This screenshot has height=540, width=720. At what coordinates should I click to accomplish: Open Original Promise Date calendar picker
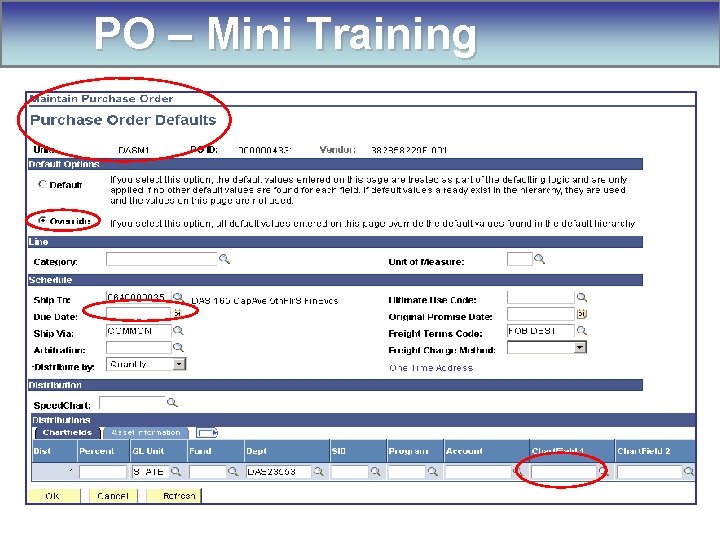click(581, 314)
